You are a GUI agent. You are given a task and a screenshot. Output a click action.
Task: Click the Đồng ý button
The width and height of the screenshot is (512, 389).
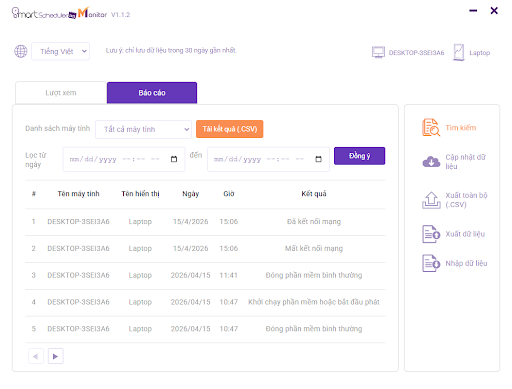tap(359, 156)
